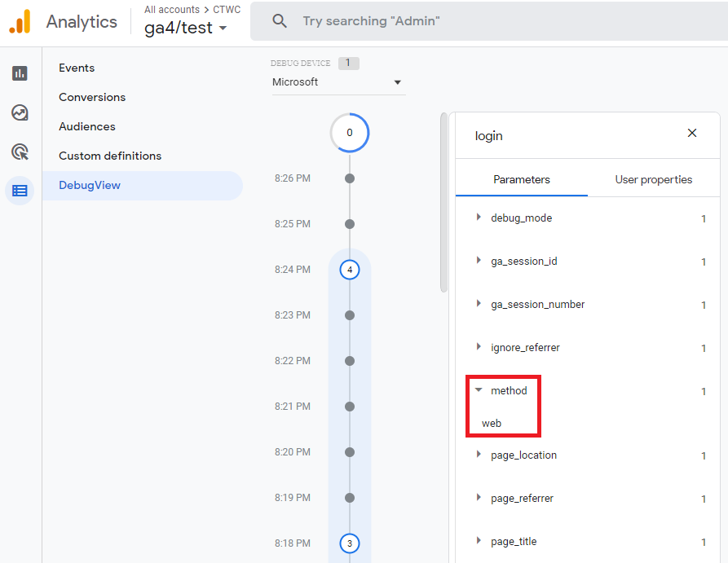Open the Reports sidebar icon
Image resolution: width=728 pixels, height=563 pixels.
[20, 73]
